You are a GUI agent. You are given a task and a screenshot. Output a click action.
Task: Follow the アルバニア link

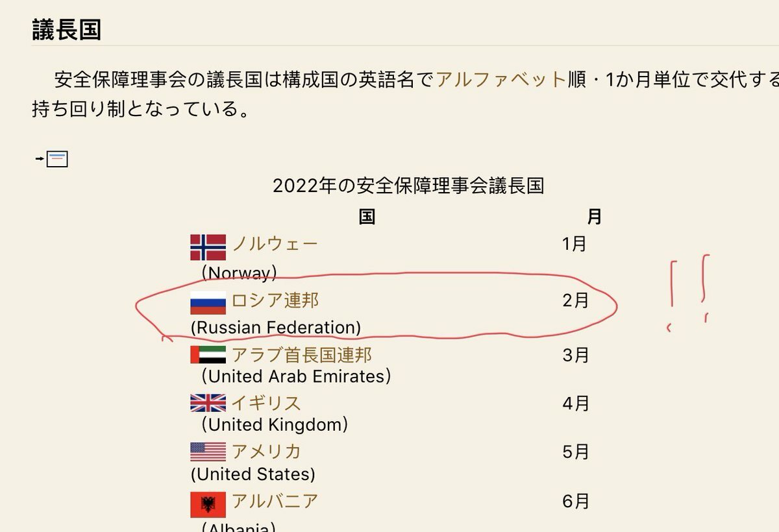click(275, 502)
